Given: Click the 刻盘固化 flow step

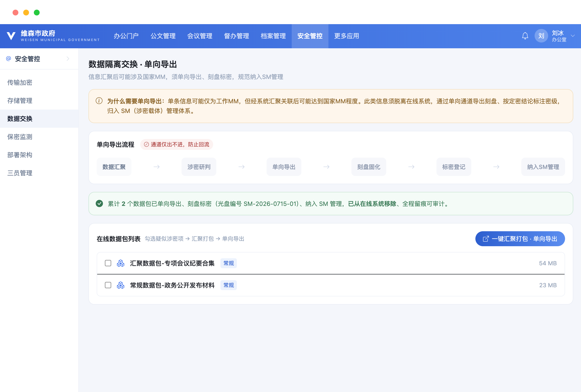Looking at the screenshot, I should tap(369, 167).
